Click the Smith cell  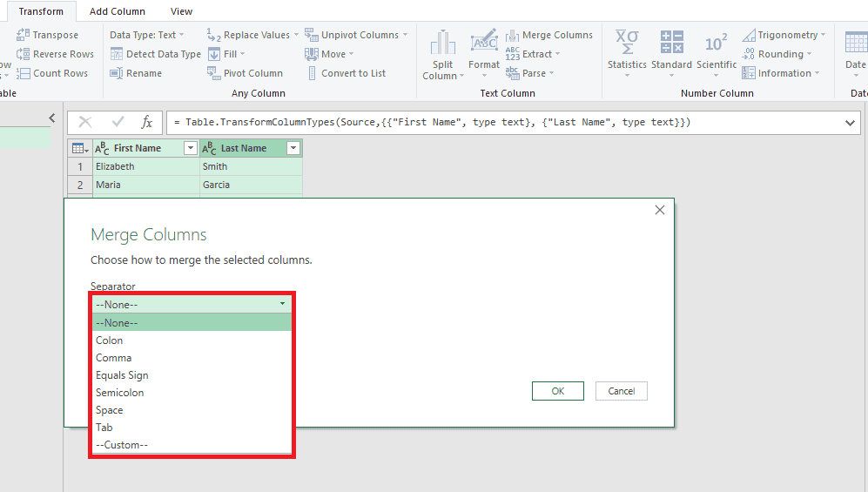[x=252, y=166]
